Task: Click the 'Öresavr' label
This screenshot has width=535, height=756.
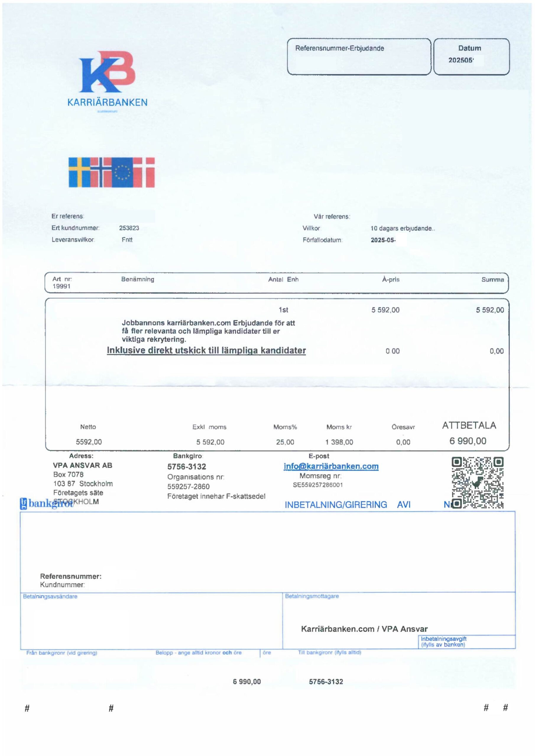Action: [x=403, y=427]
